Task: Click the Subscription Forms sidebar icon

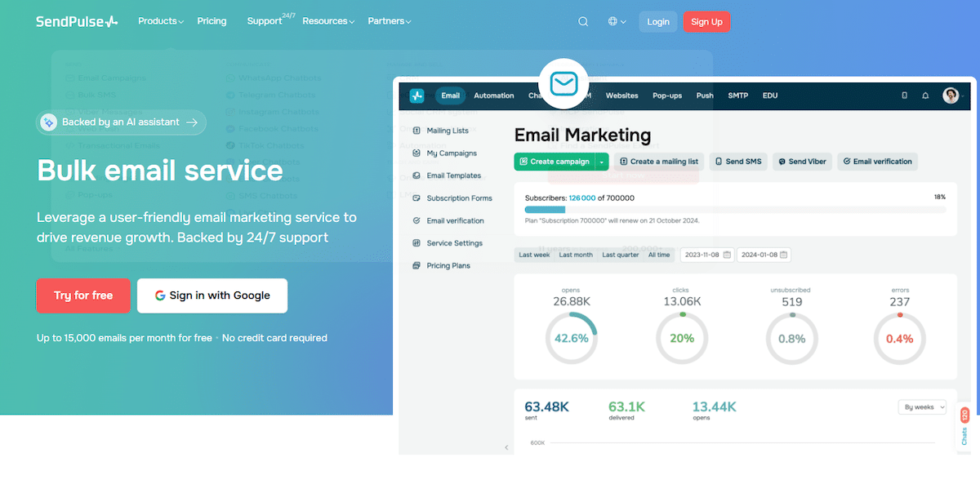Action: pyautogui.click(x=416, y=198)
